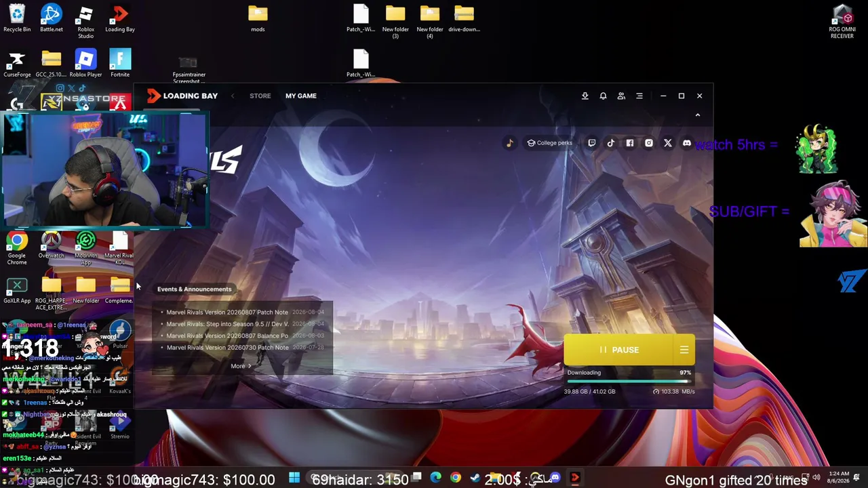Click the 103.38 MB/s download speed

coord(674,391)
